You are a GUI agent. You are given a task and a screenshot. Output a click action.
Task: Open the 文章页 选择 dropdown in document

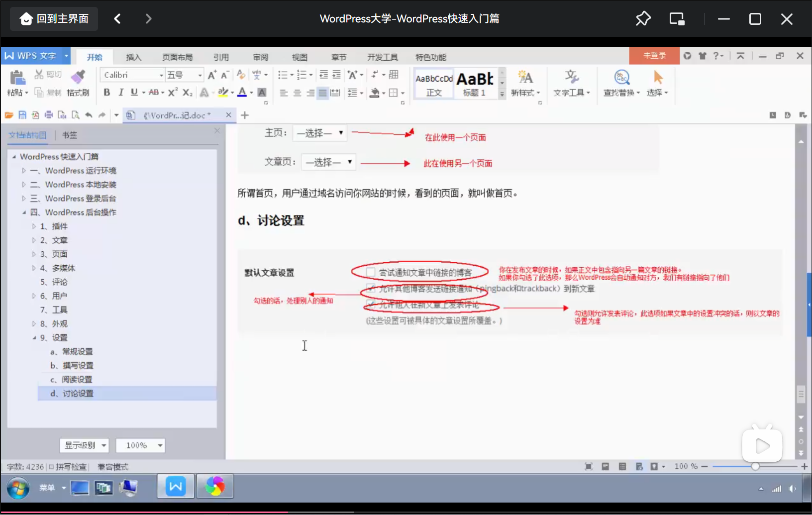(328, 162)
